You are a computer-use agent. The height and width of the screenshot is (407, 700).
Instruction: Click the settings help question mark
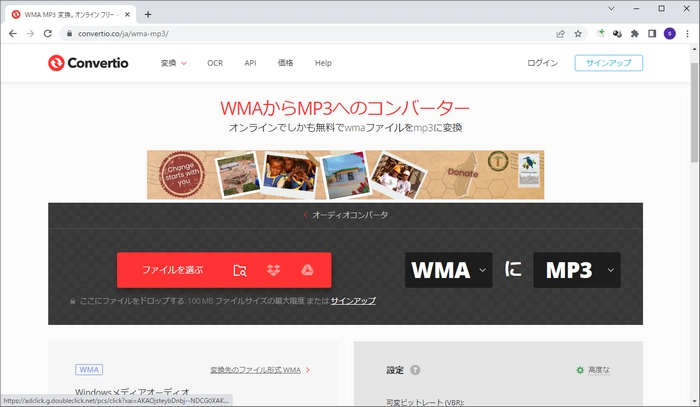point(415,370)
